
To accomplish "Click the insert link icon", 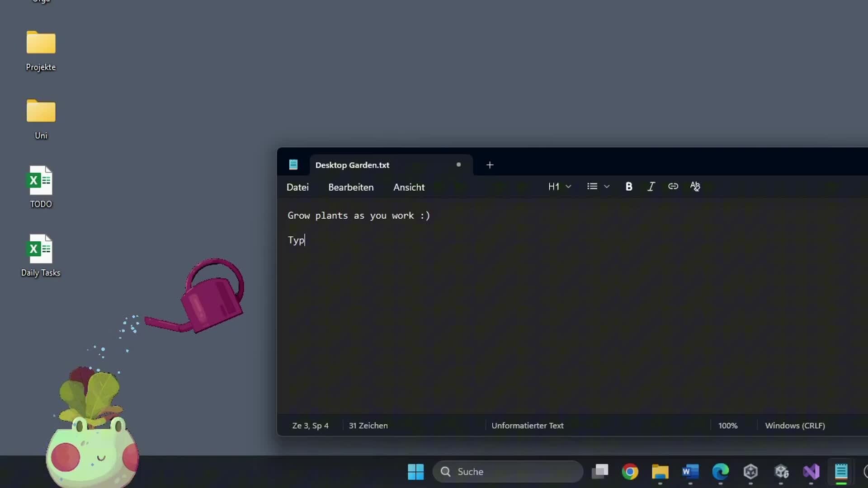I will 673,187.
